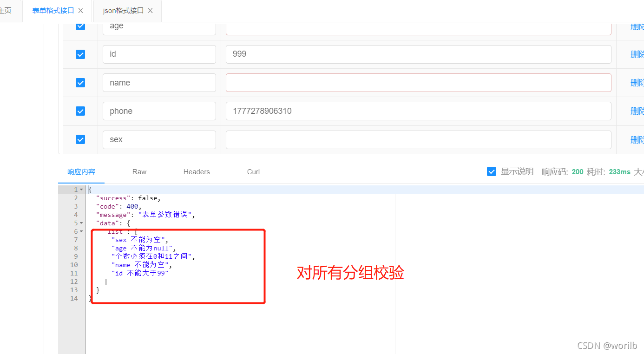
Task: Click the "id 不能大于99" line
Action: click(x=140, y=273)
